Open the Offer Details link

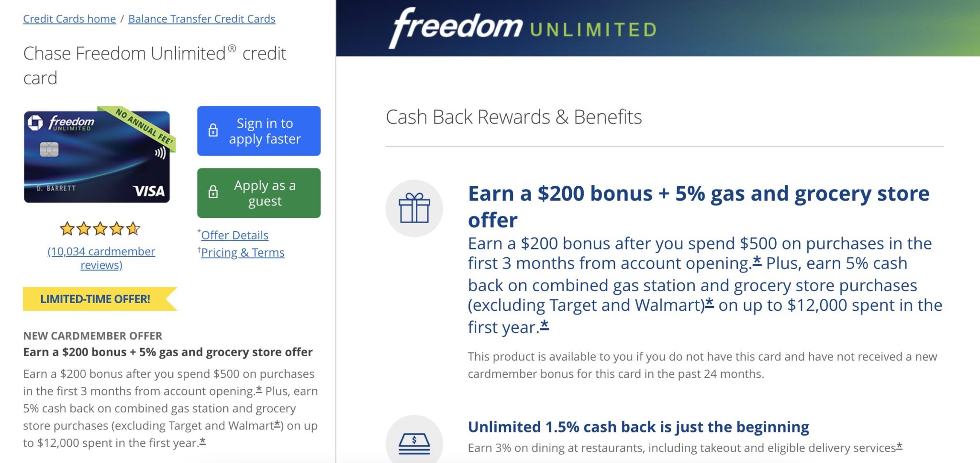pyautogui.click(x=234, y=235)
